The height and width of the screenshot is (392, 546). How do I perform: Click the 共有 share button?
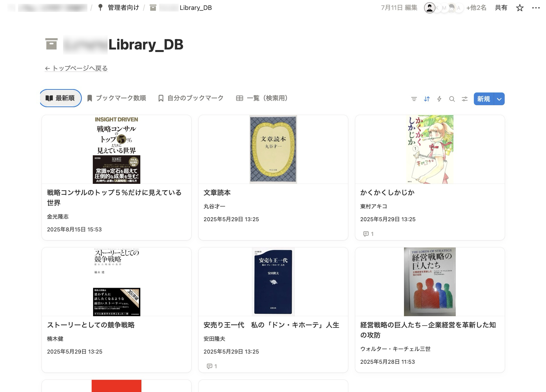501,8
